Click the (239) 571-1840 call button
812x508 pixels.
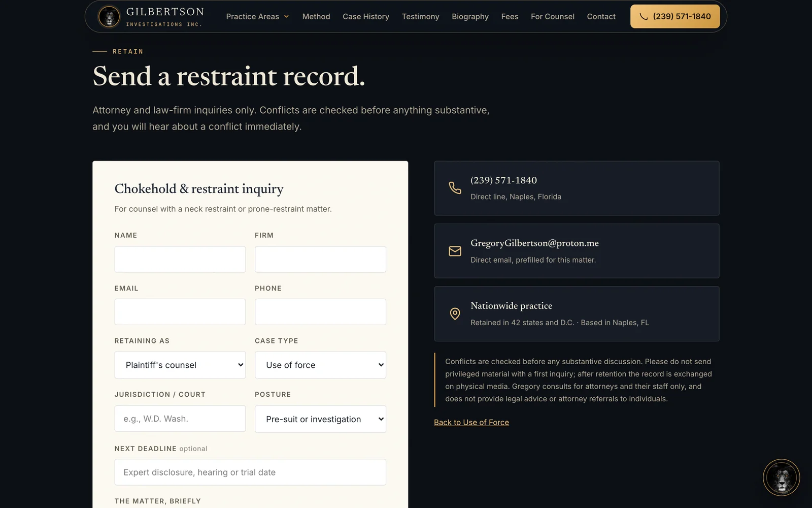(675, 16)
